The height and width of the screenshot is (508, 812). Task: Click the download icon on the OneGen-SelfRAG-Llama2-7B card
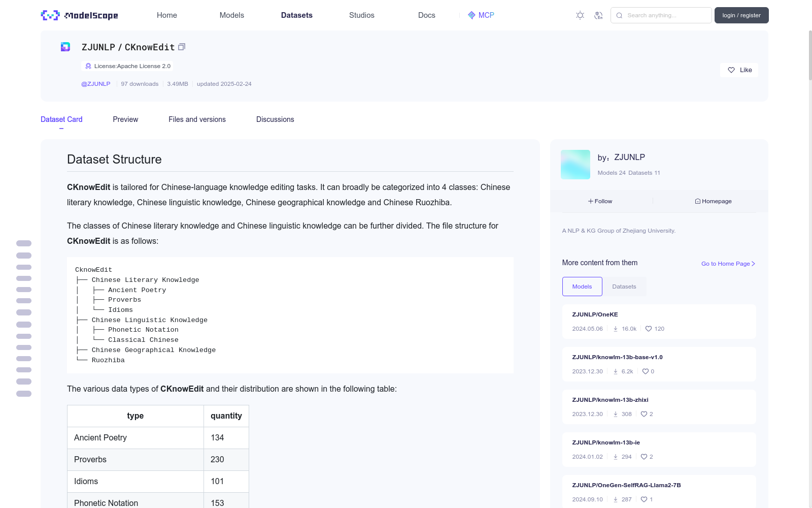tap(616, 499)
